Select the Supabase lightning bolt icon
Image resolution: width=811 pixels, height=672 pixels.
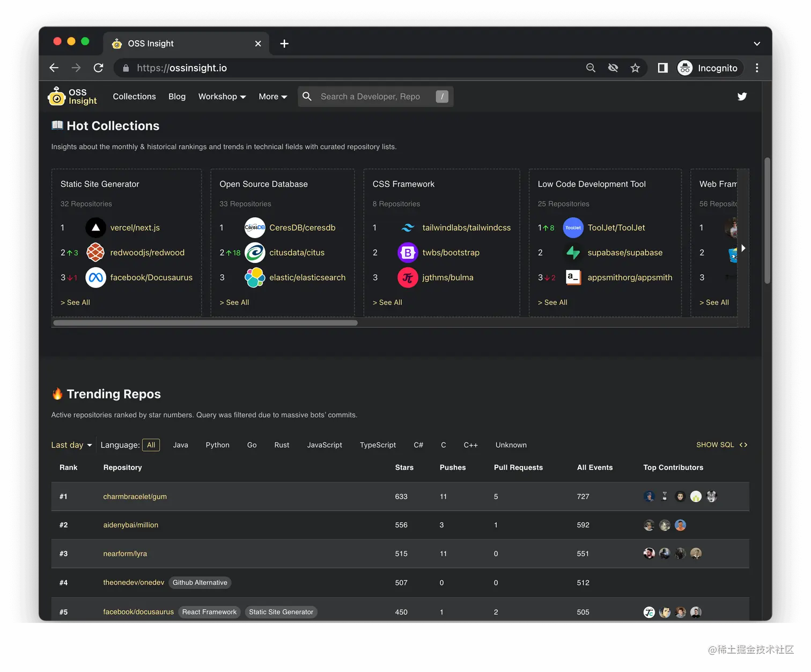[x=573, y=252]
